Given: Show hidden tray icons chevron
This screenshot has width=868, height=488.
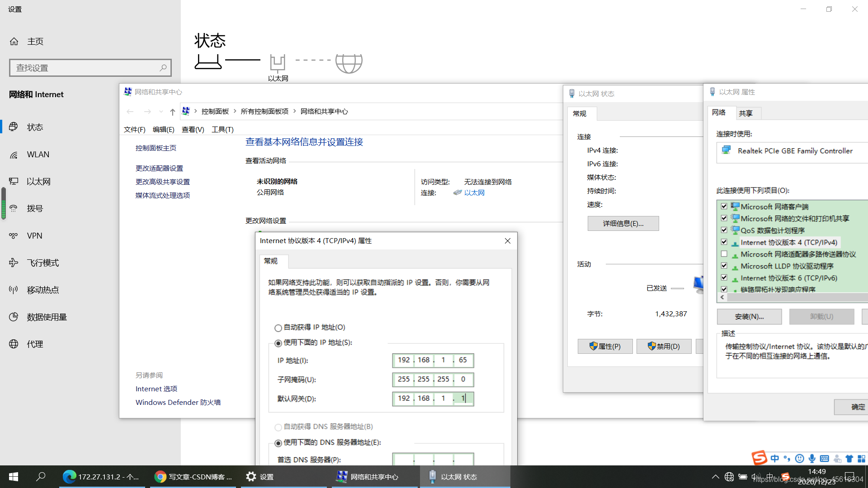Looking at the screenshot, I should coord(715,477).
